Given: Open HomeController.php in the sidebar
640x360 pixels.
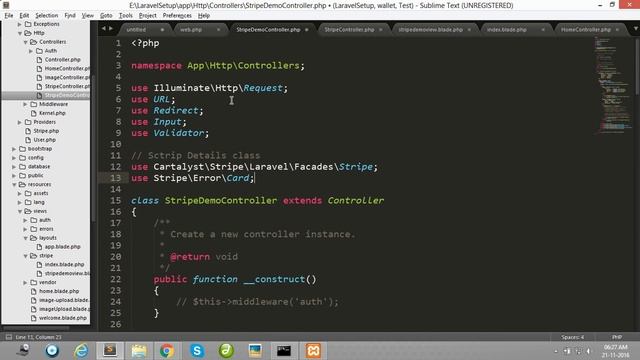Looking at the screenshot, I should coord(67,69).
